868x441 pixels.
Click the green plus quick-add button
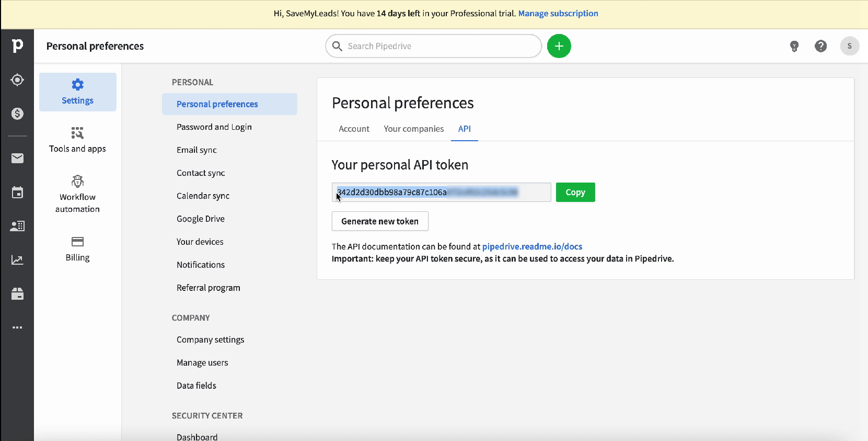[559, 46]
